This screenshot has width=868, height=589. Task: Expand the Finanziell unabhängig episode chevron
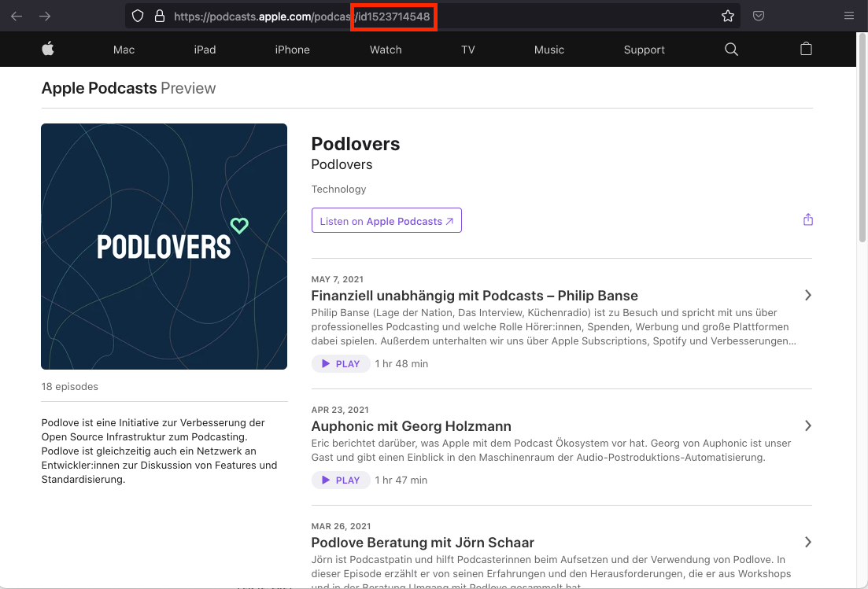(808, 296)
